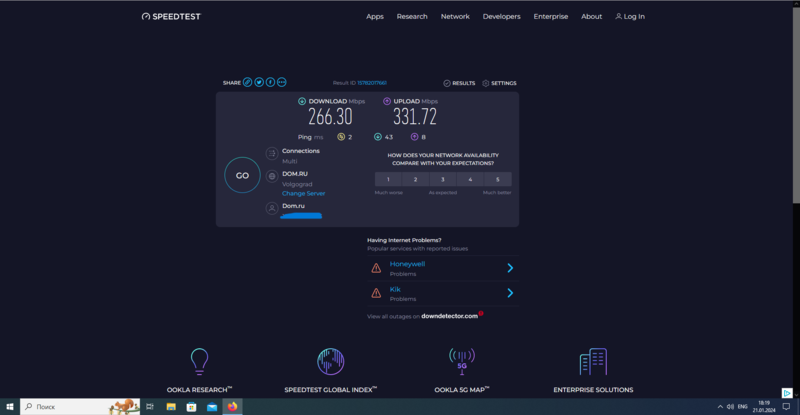Open the Results page

tap(459, 83)
